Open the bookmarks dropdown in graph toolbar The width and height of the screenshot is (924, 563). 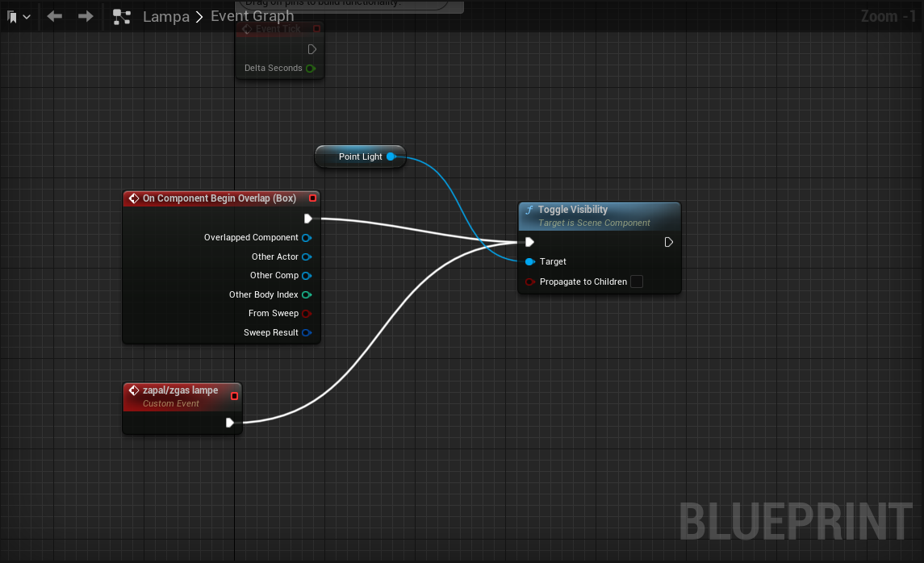tap(19, 16)
